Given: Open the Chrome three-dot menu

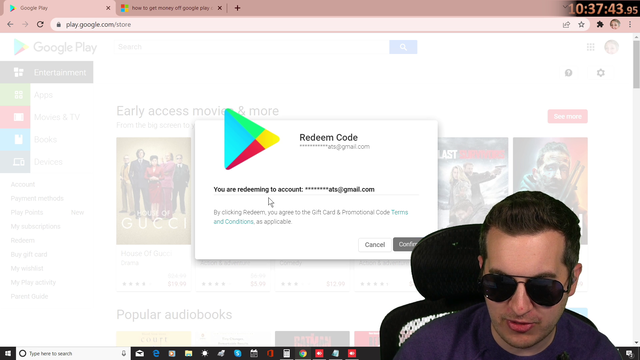Looking at the screenshot, I should [x=630, y=24].
